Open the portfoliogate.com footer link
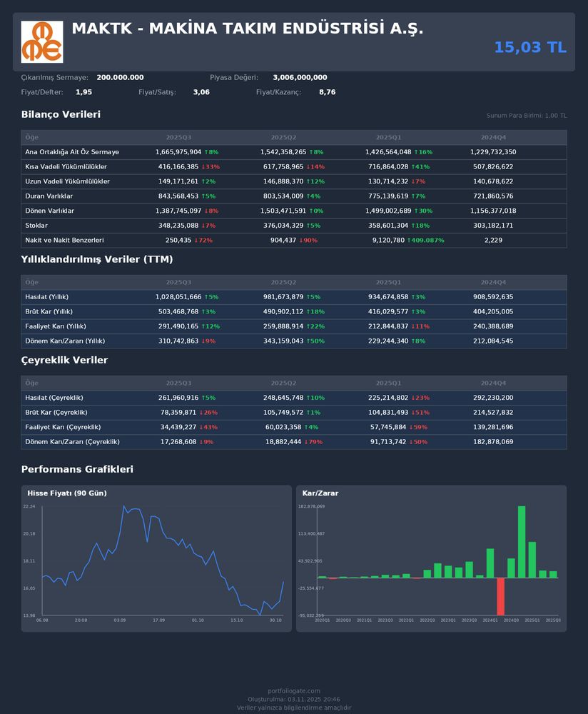Viewport: 588px width, 714px height. pos(294,690)
